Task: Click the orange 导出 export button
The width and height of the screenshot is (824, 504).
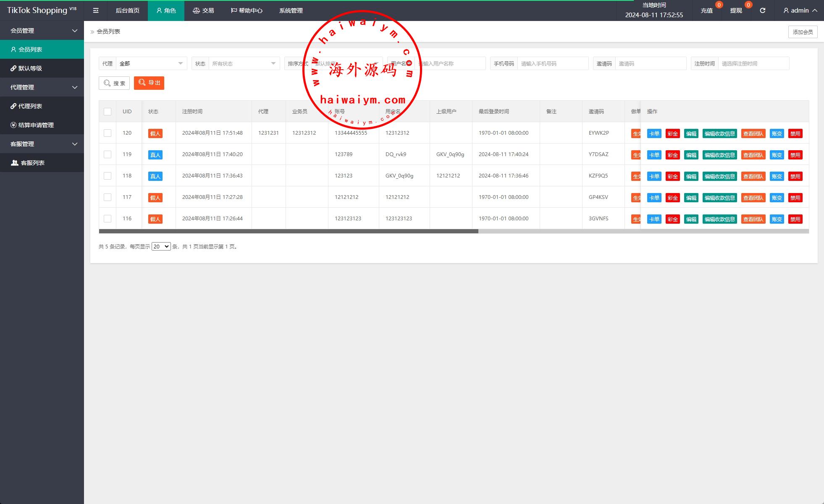Action: (149, 83)
